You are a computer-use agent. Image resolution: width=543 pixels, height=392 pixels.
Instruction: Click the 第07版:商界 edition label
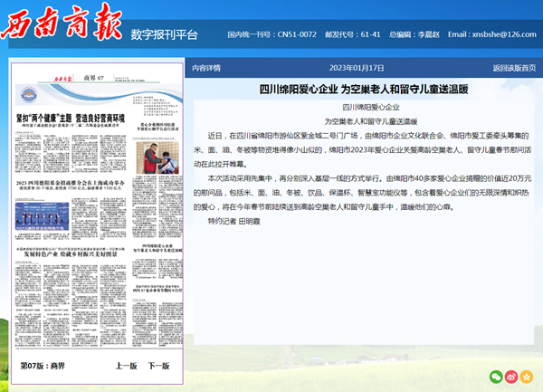coord(43,366)
